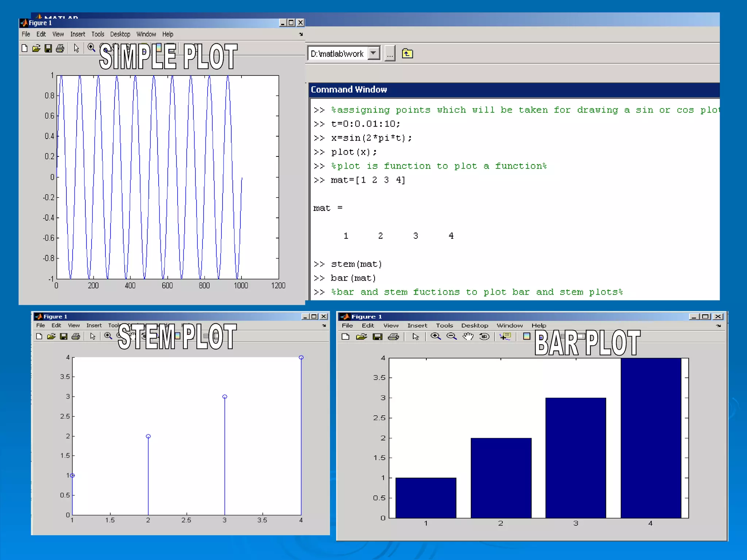Click the tallest bar labeled 4 in Bar Plot
The width and height of the screenshot is (747, 560).
tap(651, 437)
